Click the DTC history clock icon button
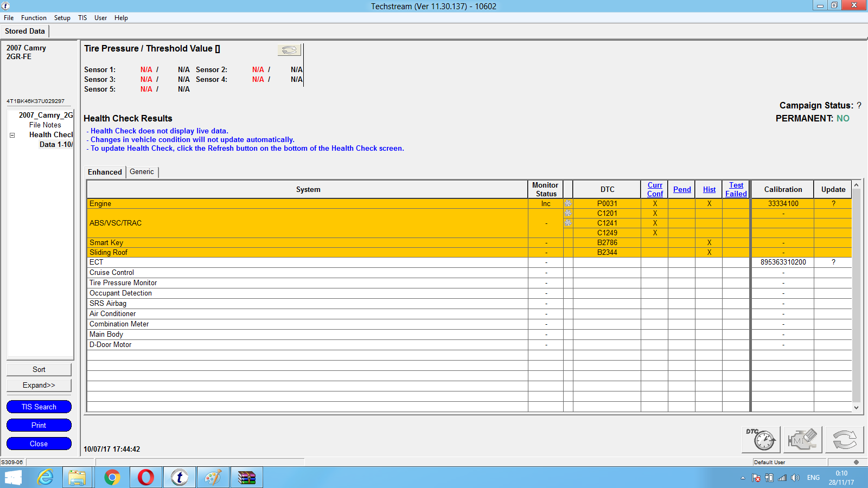Screen dimensions: 868x488 761,439
